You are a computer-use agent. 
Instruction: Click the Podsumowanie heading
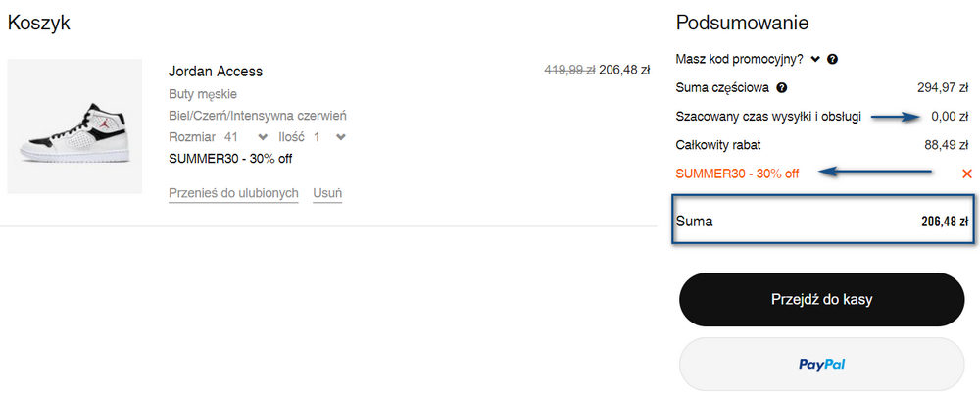(742, 23)
